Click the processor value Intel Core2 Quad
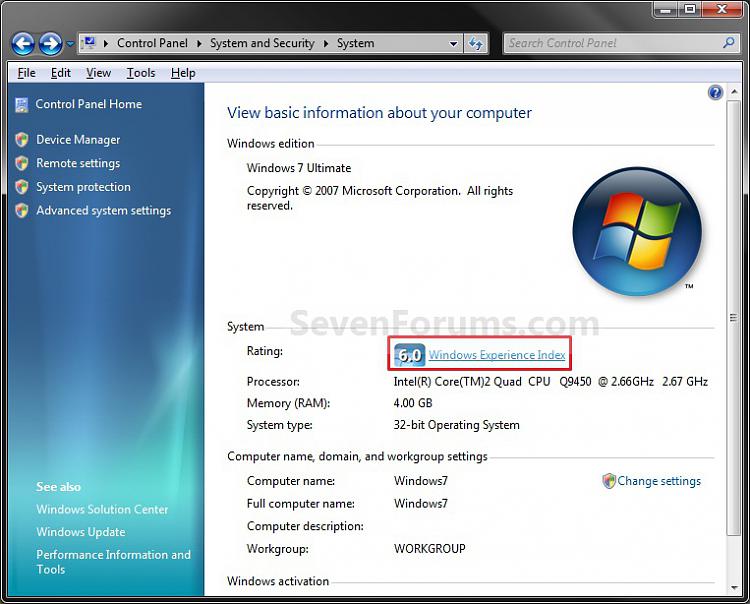750x604 pixels. pyautogui.click(x=551, y=382)
